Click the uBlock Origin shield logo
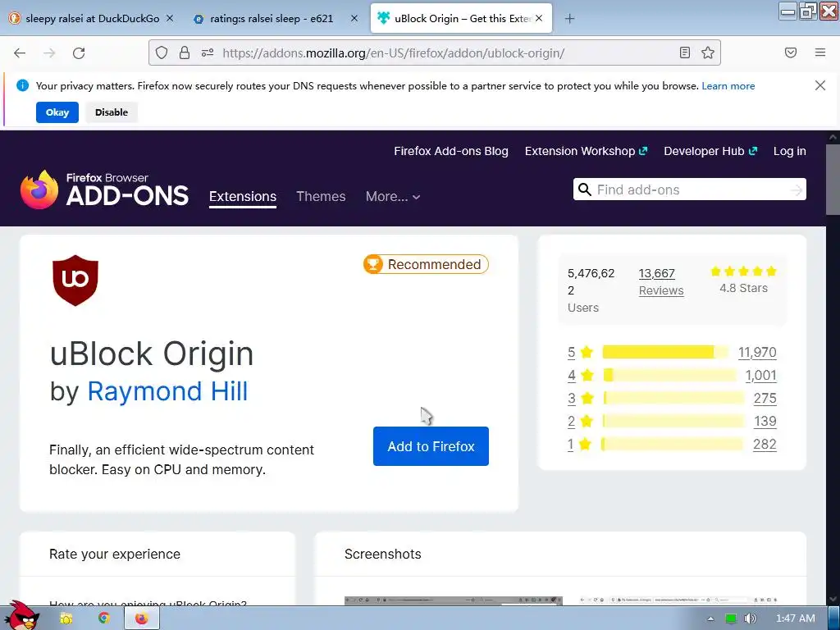Viewport: 840px width, 630px height. (x=75, y=281)
